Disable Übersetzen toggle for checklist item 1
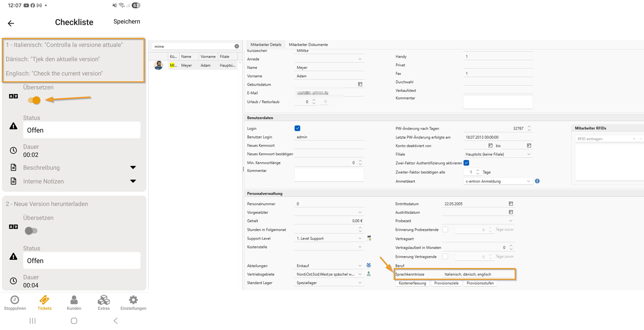 pyautogui.click(x=34, y=100)
